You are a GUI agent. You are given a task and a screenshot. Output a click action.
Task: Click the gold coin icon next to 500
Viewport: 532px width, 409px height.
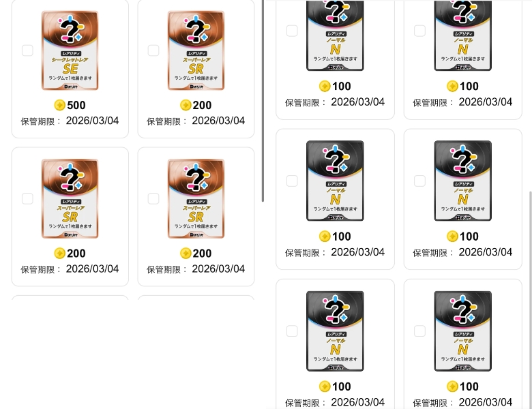pyautogui.click(x=60, y=105)
